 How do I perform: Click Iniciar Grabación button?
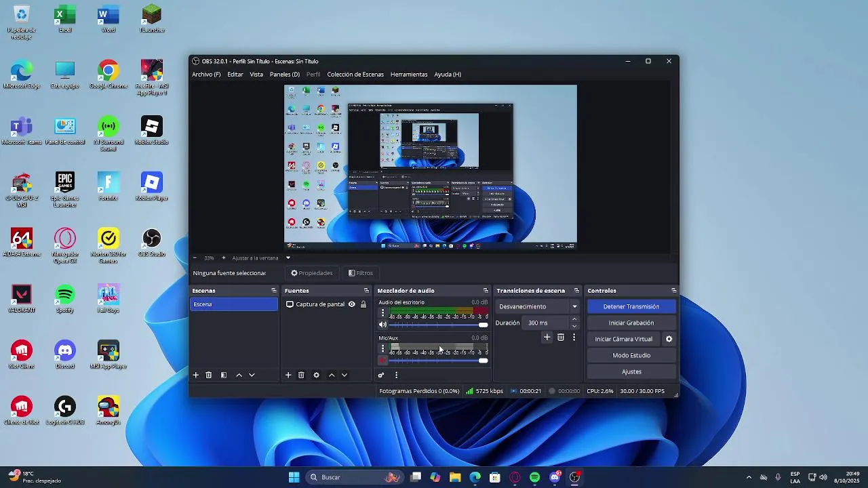click(x=631, y=323)
